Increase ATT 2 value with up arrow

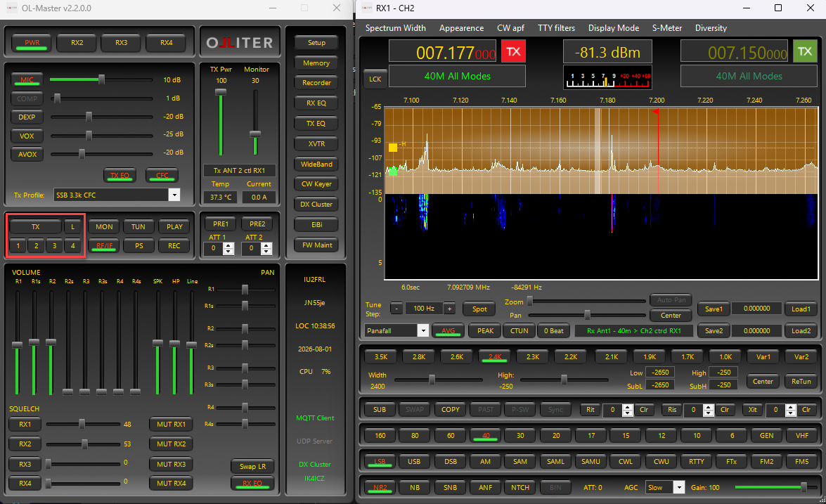pyautogui.click(x=266, y=245)
